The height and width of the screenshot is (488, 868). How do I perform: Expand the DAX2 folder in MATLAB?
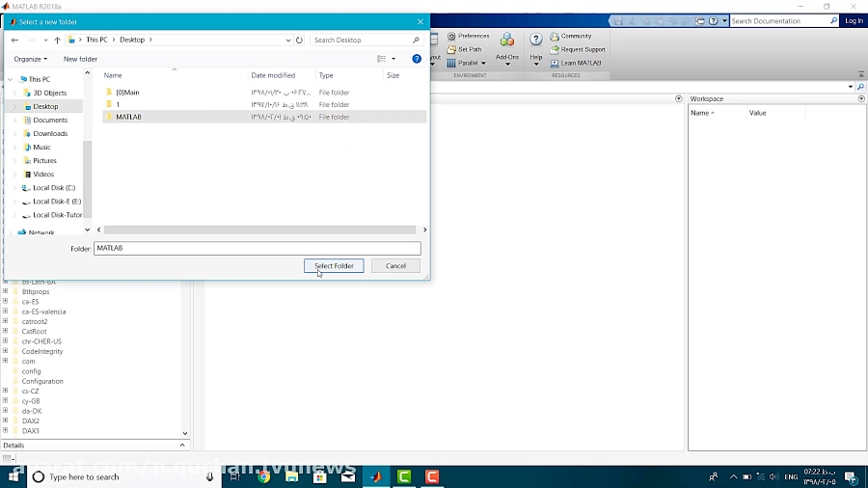point(6,420)
